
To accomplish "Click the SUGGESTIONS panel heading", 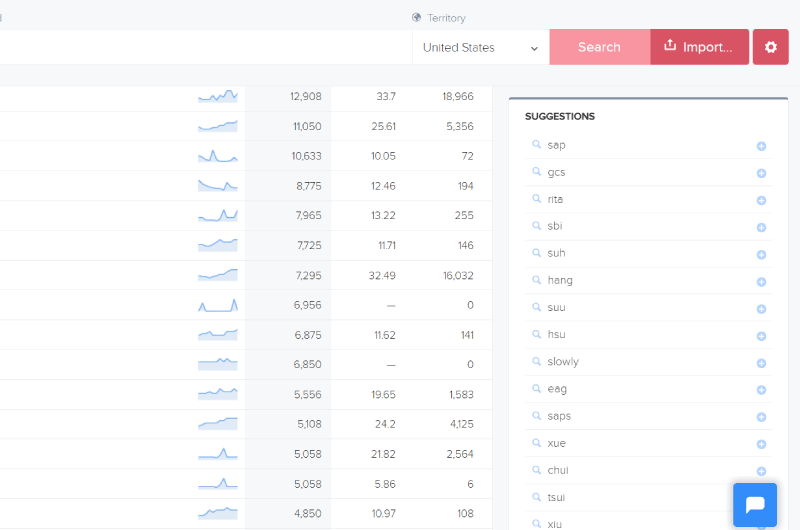I will 560,116.
